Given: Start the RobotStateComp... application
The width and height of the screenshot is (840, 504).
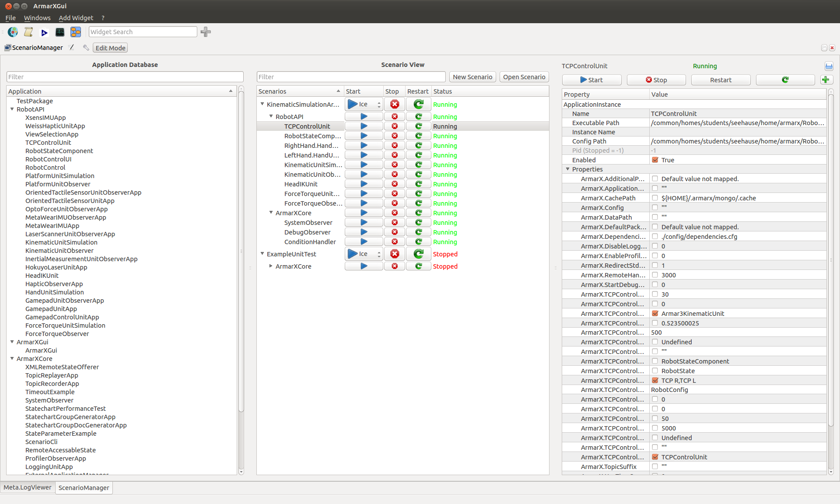Looking at the screenshot, I should [x=364, y=136].
